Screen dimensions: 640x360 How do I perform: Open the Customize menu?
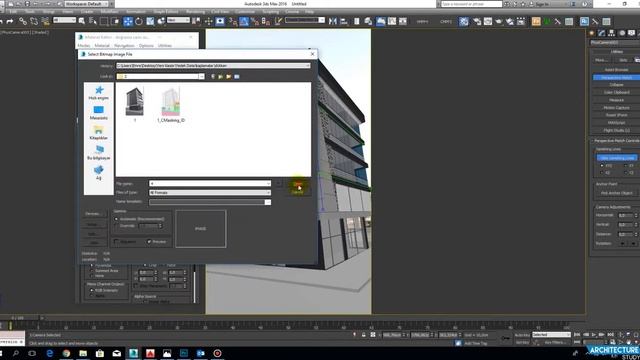244,11
